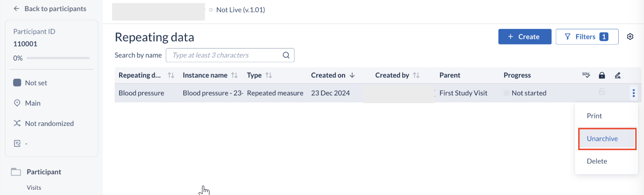The height and width of the screenshot is (195, 644).
Task: Click the locked column header icon
Action: tap(602, 75)
